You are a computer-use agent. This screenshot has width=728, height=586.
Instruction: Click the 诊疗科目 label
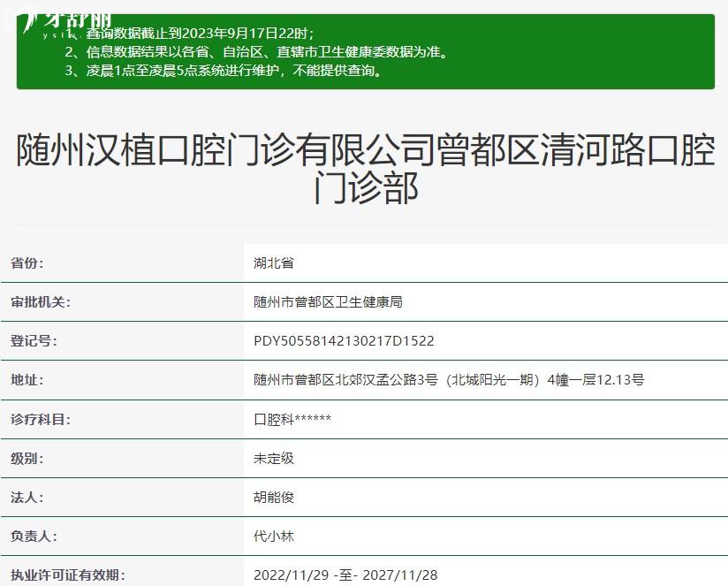pos(41,420)
